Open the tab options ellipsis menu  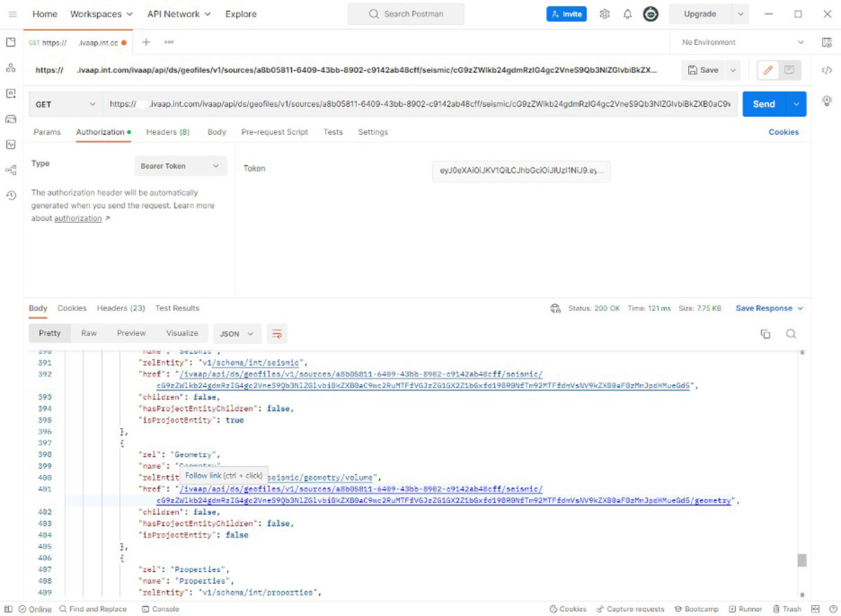pos(169,42)
